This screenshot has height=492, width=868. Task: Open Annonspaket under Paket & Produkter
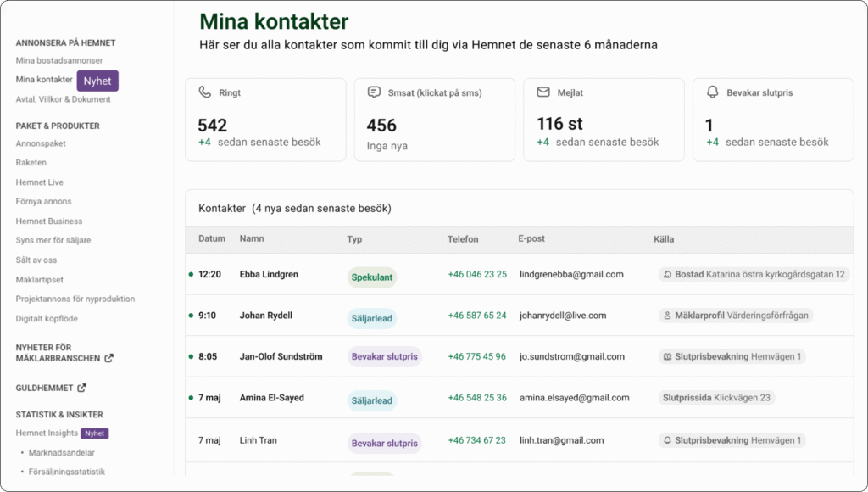click(x=41, y=143)
